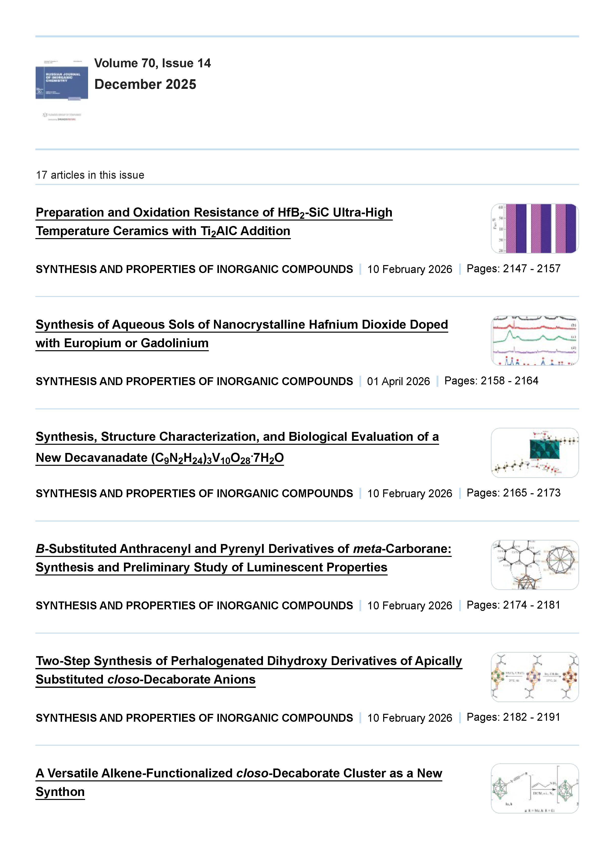The width and height of the screenshot is (613, 868).
Task: Click the Volume 70, Issue 14 heading
Action: coord(152,63)
